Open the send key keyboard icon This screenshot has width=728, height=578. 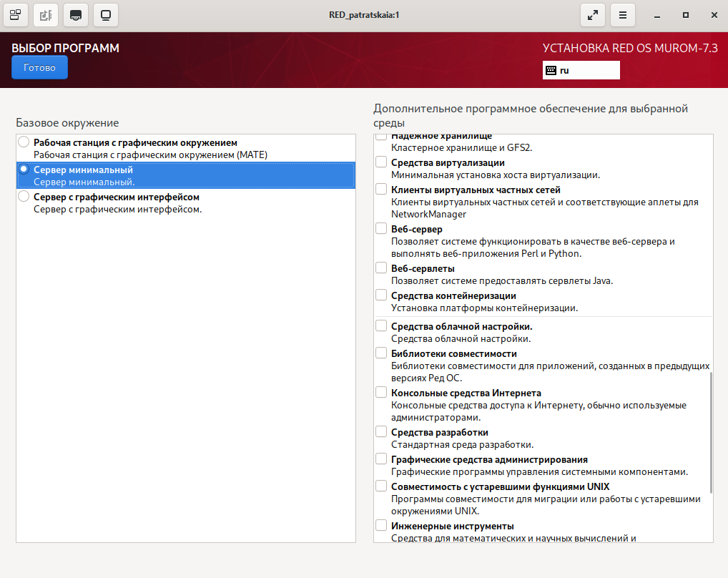pos(76,15)
